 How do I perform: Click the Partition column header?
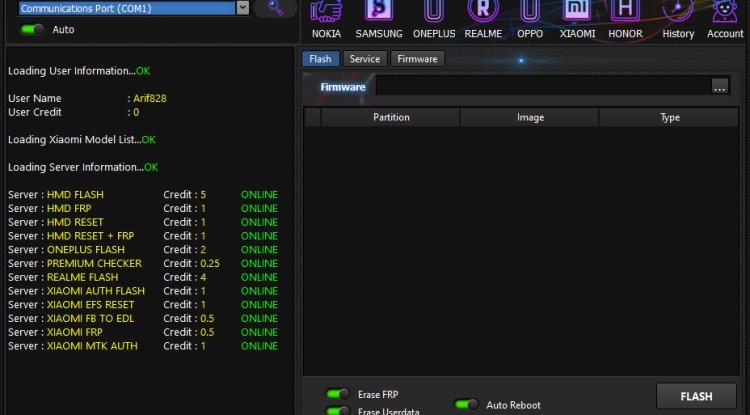pos(391,117)
